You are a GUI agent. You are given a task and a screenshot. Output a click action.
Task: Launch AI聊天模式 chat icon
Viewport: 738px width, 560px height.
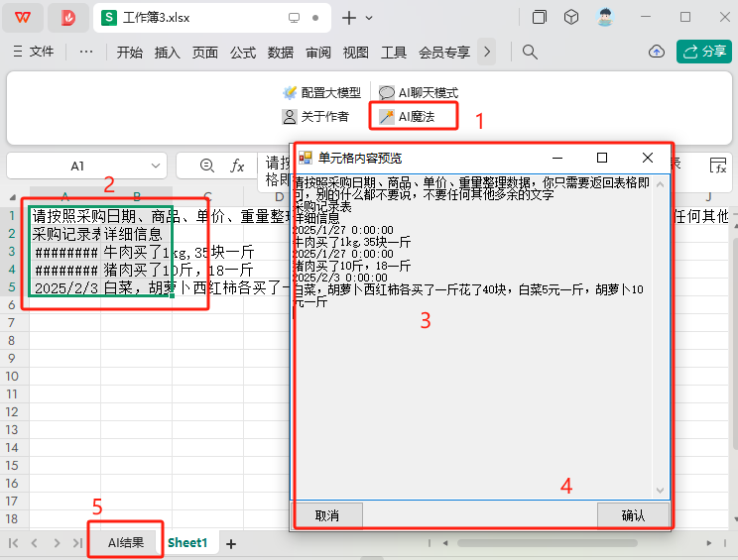click(387, 92)
